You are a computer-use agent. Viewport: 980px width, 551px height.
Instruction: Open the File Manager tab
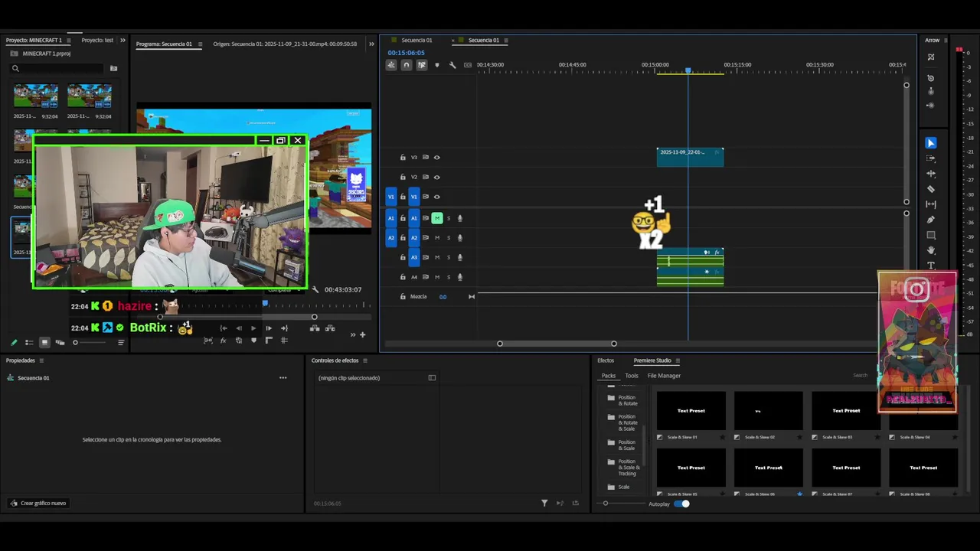tap(664, 376)
